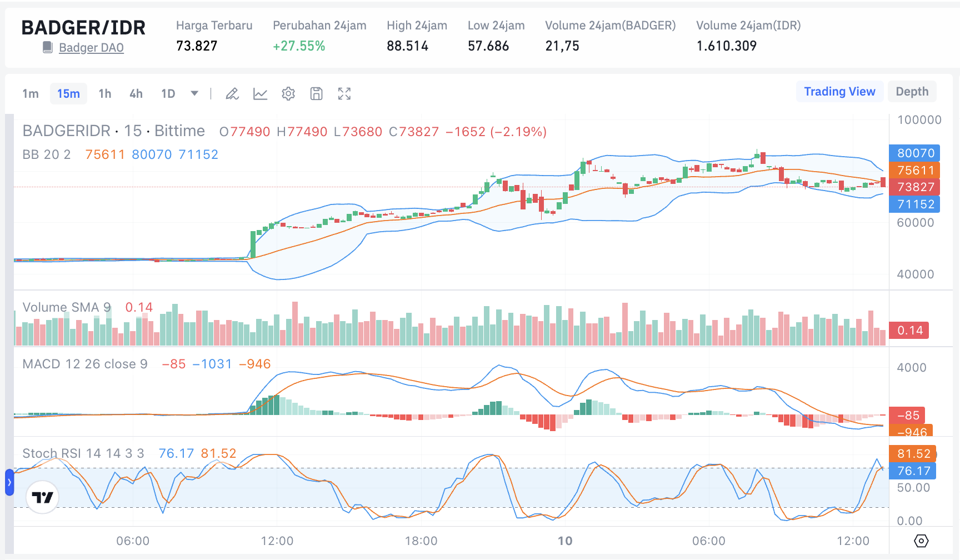Click the 71152 lower band price label
Image resolution: width=960 pixels, height=560 pixels.
914,204
